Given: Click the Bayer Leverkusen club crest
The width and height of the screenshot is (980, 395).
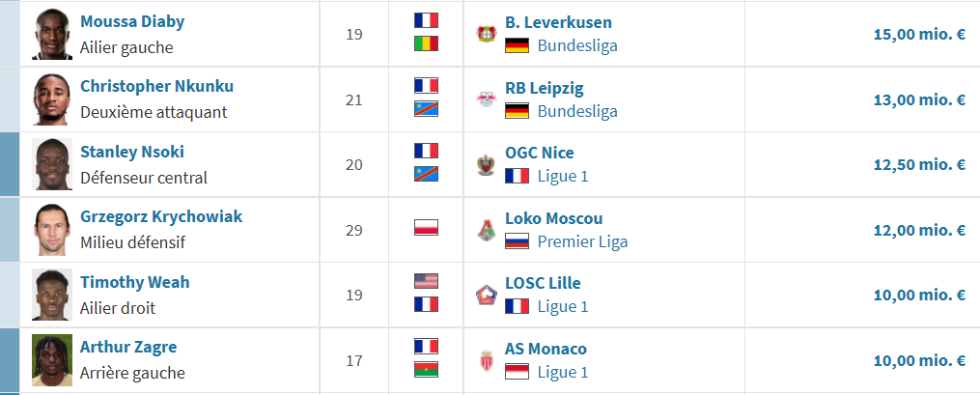Looking at the screenshot, I should (486, 34).
